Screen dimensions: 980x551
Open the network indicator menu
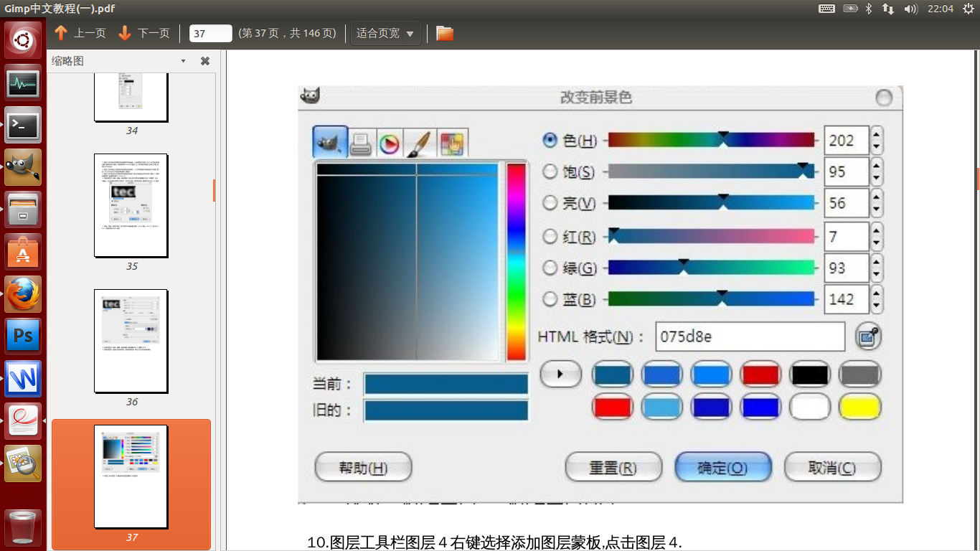(888, 9)
